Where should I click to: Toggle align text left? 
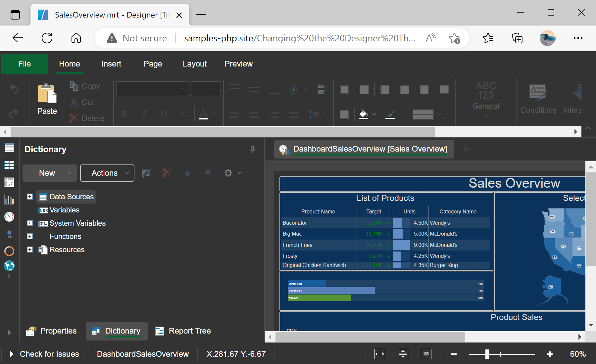pyautogui.click(x=234, y=114)
